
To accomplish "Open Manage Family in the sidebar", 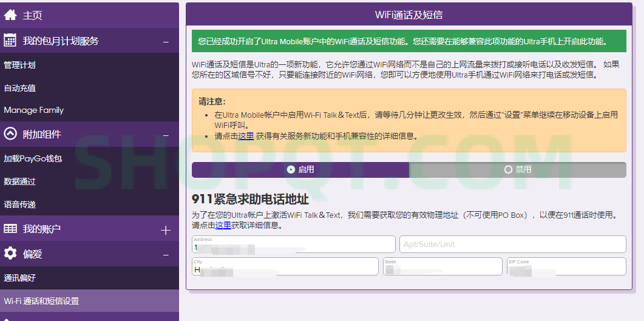I will point(33,110).
